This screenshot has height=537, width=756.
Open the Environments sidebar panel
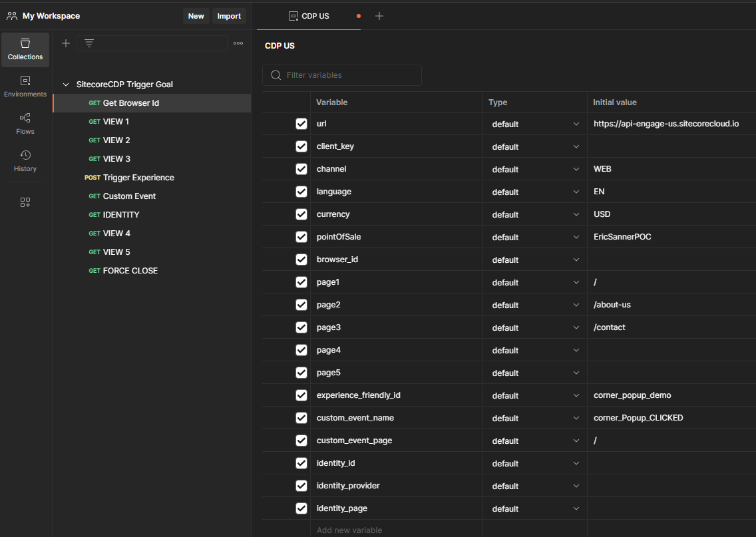25,87
